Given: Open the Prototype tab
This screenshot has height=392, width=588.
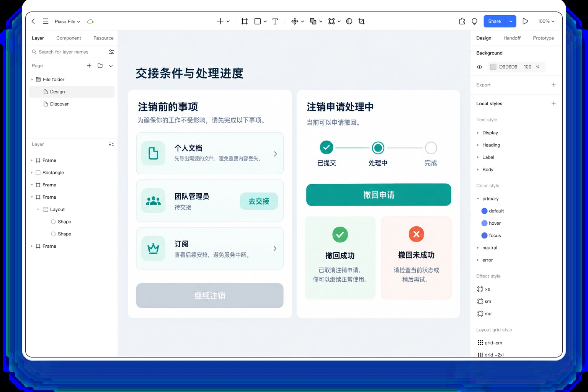Looking at the screenshot, I should pos(543,38).
